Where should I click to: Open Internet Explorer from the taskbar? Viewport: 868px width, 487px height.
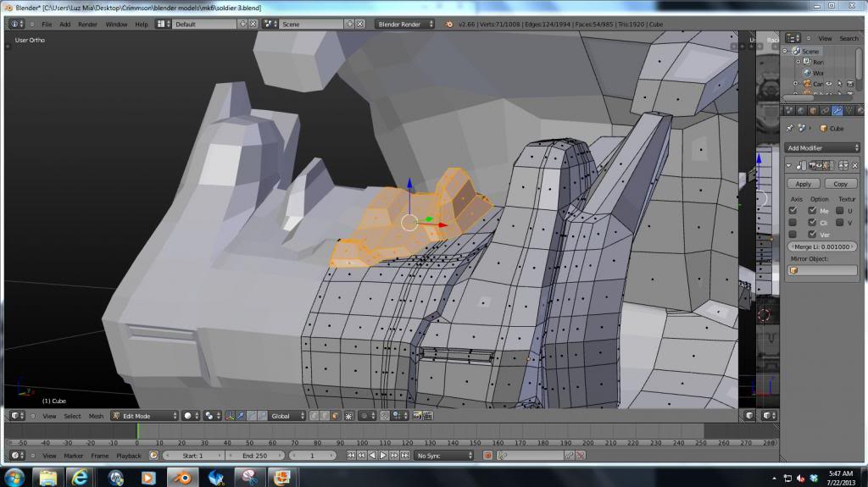(79, 477)
